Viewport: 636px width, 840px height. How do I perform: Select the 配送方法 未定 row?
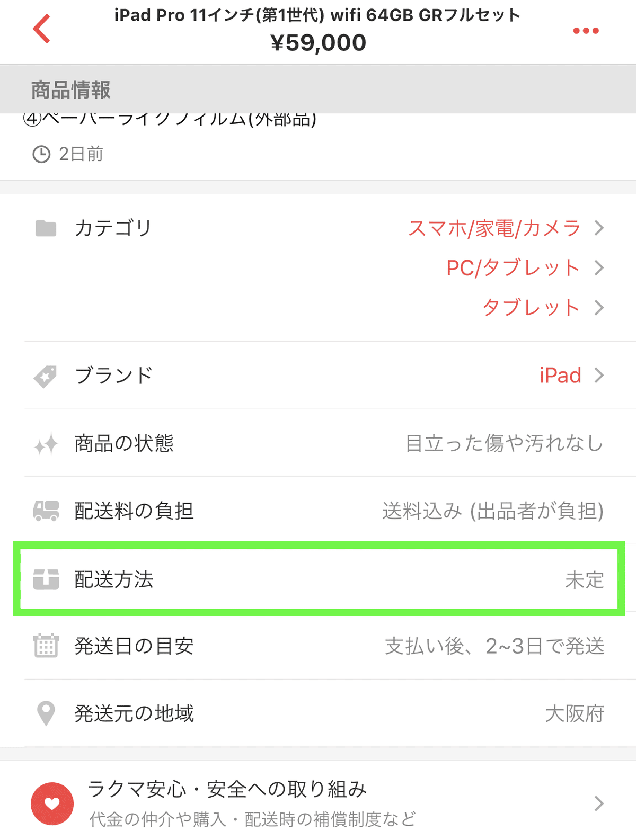pos(319,579)
